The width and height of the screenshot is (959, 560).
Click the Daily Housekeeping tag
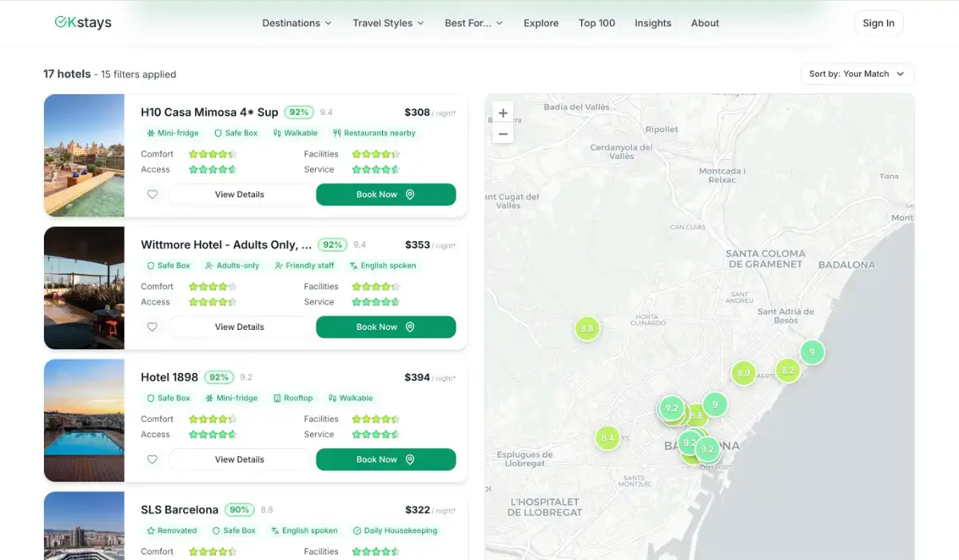tap(395, 531)
